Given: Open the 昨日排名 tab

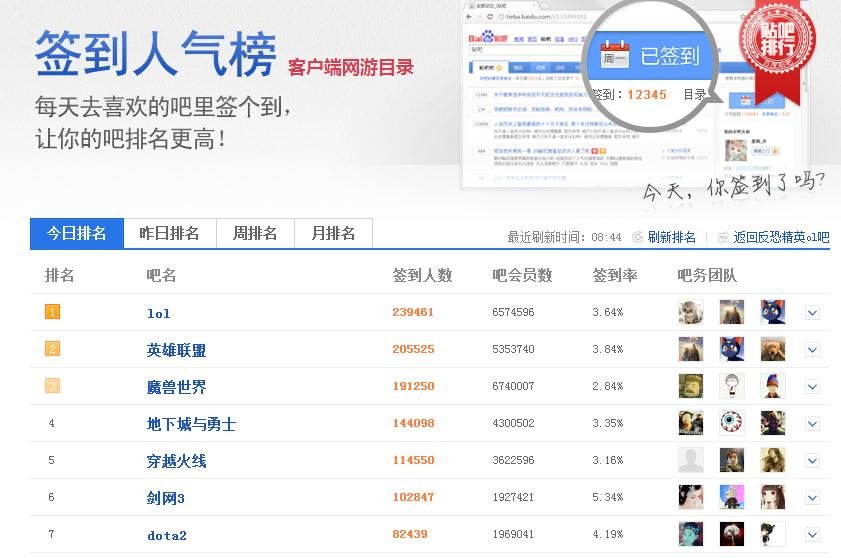Looking at the screenshot, I should [x=169, y=233].
